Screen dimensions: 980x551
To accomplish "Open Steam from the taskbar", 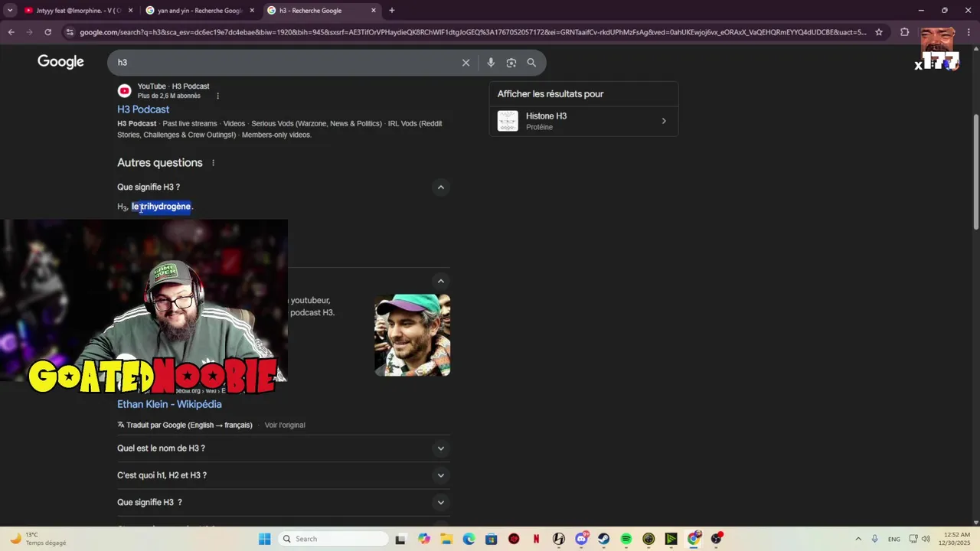I will (x=604, y=539).
